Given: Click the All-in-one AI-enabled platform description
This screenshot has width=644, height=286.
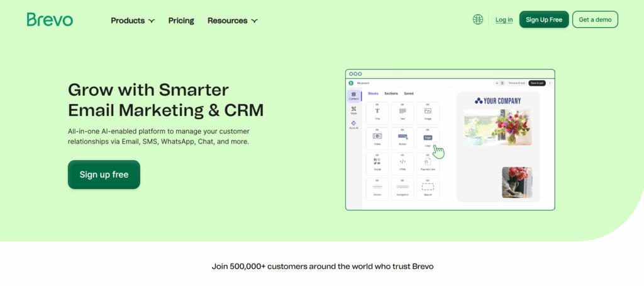Looking at the screenshot, I should click(x=158, y=136).
